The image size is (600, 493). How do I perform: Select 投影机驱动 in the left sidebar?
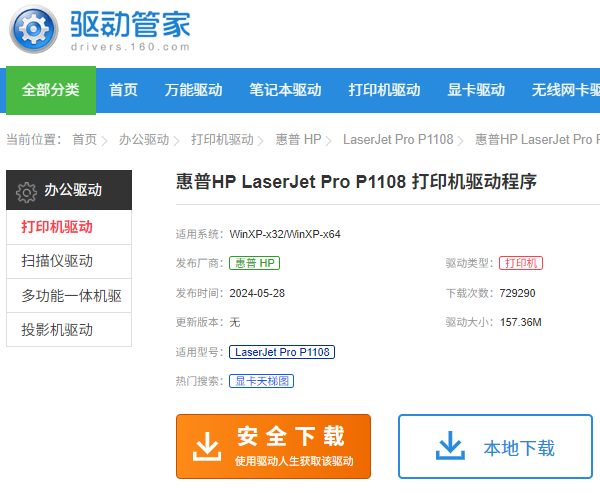[x=69, y=330]
